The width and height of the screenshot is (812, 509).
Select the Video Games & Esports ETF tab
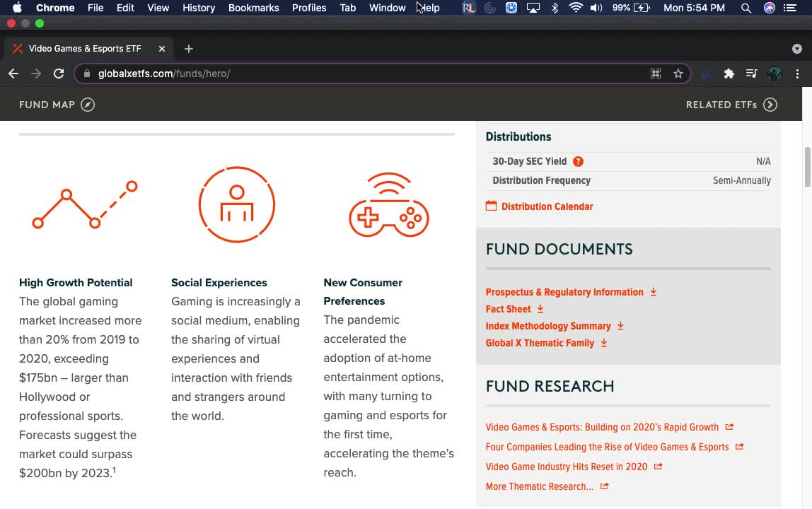tap(85, 49)
